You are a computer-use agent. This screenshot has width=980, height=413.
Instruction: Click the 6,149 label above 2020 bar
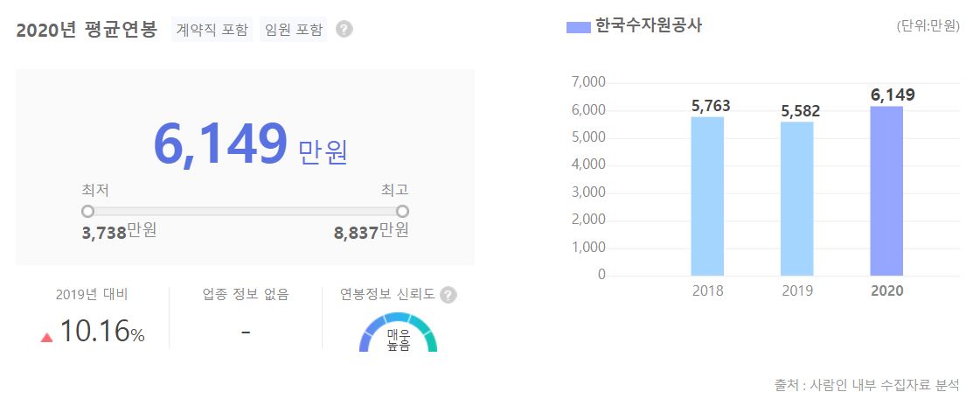(x=893, y=95)
